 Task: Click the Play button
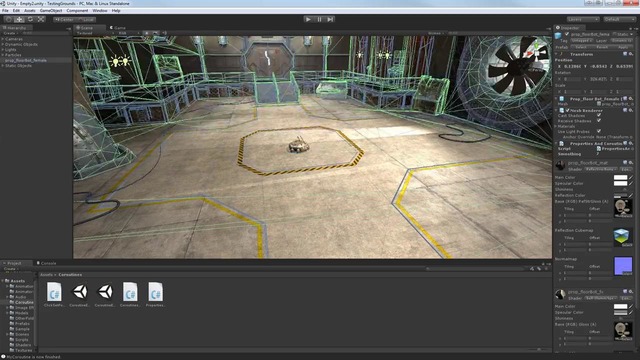pos(309,19)
